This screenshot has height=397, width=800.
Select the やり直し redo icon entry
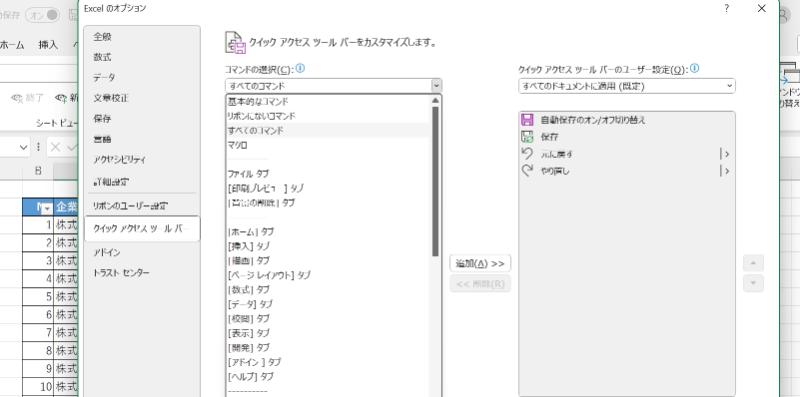[527, 170]
